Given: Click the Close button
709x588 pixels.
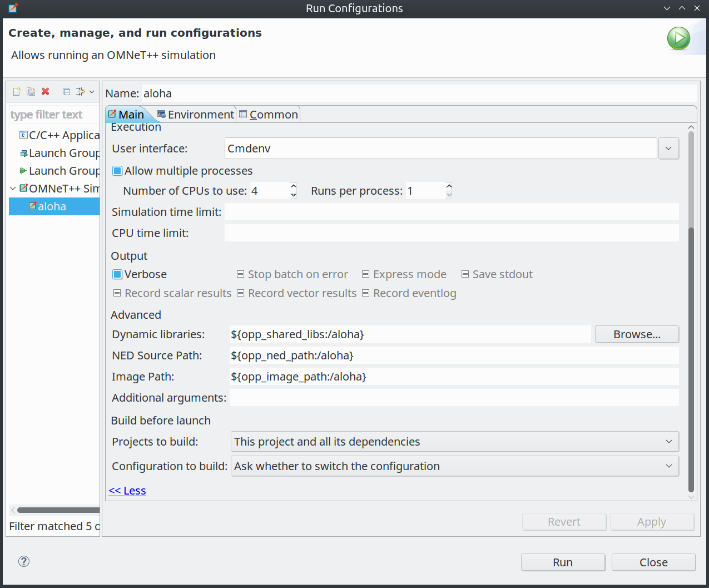Looking at the screenshot, I should coord(653,562).
